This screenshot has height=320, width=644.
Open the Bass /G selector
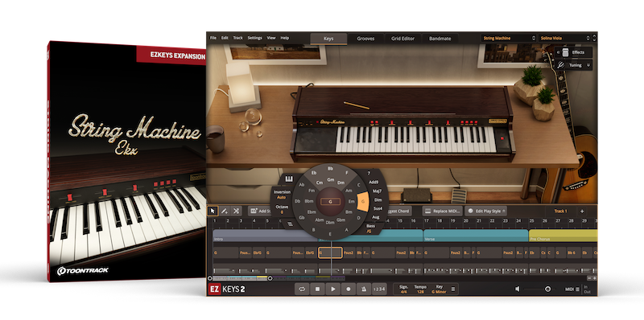(x=370, y=228)
